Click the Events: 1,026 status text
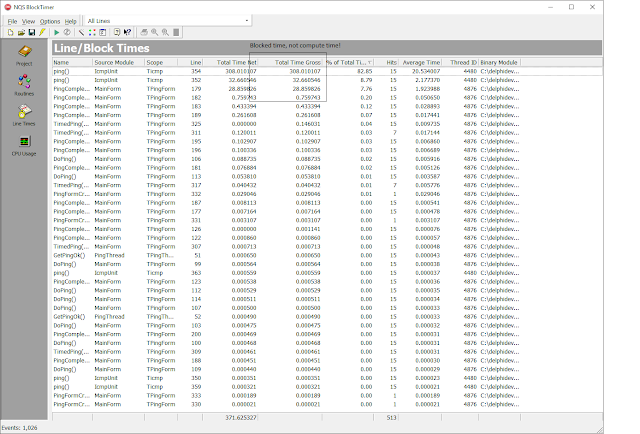The width and height of the screenshot is (640, 434). pyautogui.click(x=19, y=428)
